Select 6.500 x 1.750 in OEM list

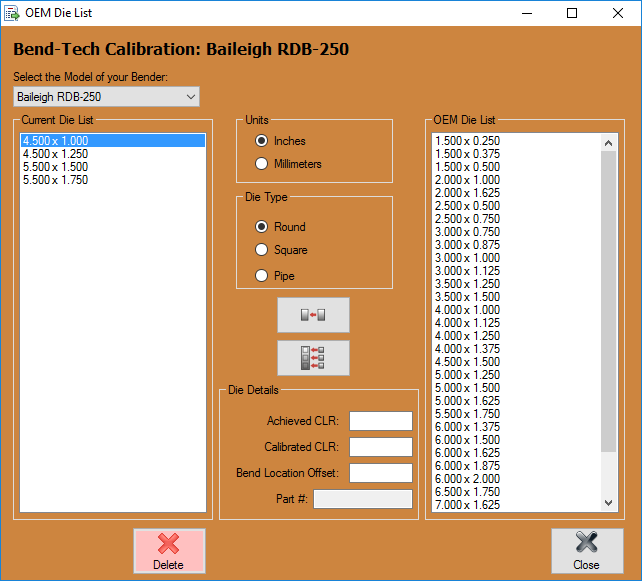[517, 492]
